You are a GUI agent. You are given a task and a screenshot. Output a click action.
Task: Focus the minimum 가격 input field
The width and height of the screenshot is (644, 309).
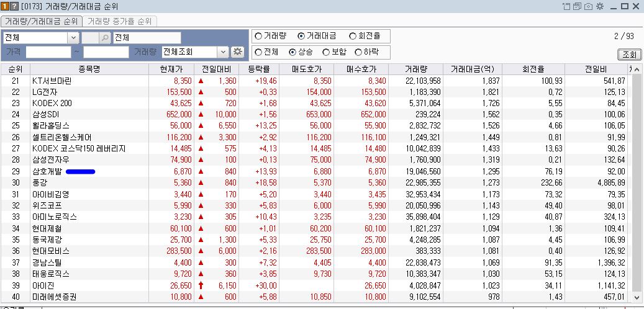48,52
